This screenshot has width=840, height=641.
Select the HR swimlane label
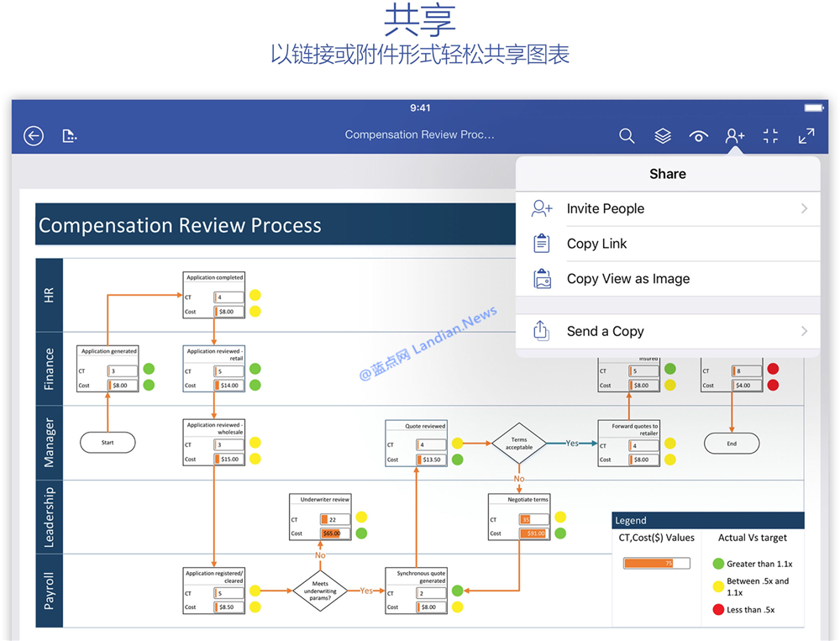[48, 294]
